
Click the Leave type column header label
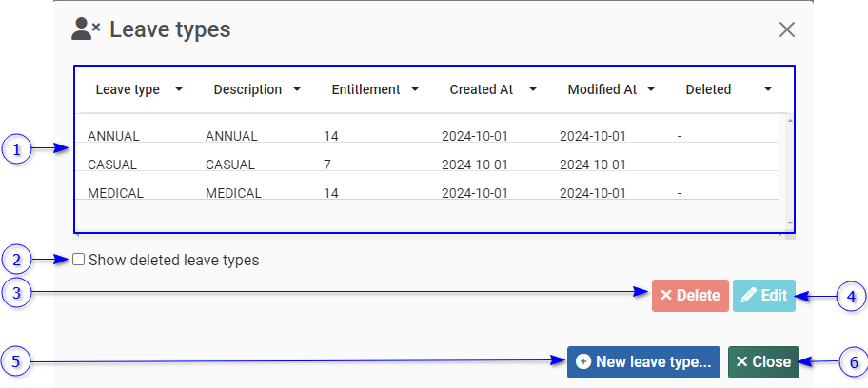(128, 89)
